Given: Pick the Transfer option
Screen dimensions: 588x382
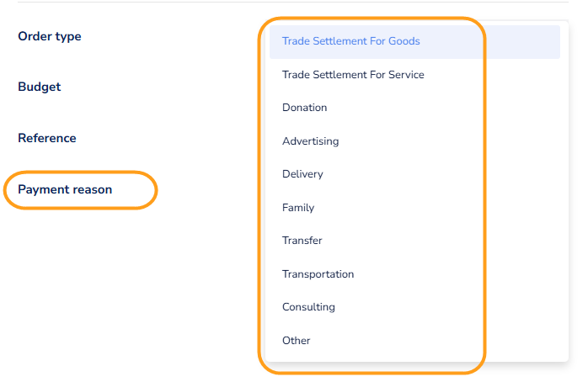Looking at the screenshot, I should point(302,241).
